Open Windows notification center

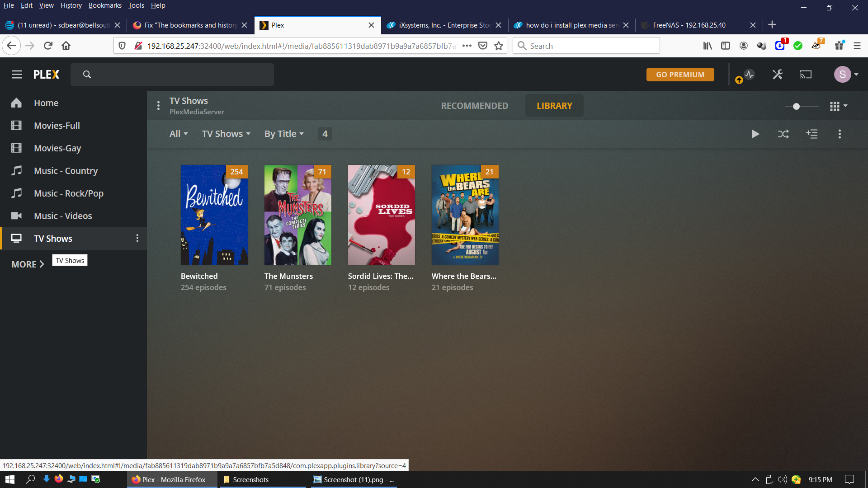[x=849, y=479]
